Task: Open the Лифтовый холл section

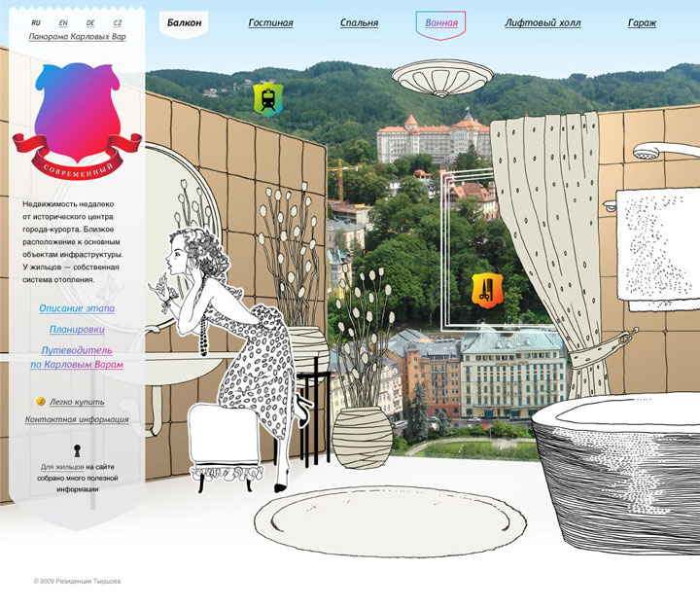Action: point(542,22)
